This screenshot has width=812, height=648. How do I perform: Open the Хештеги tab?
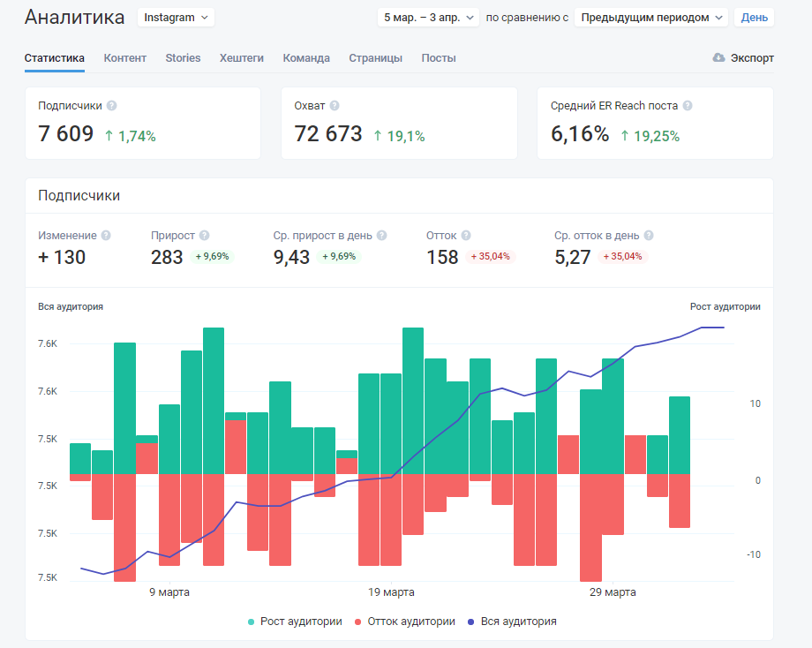241,58
